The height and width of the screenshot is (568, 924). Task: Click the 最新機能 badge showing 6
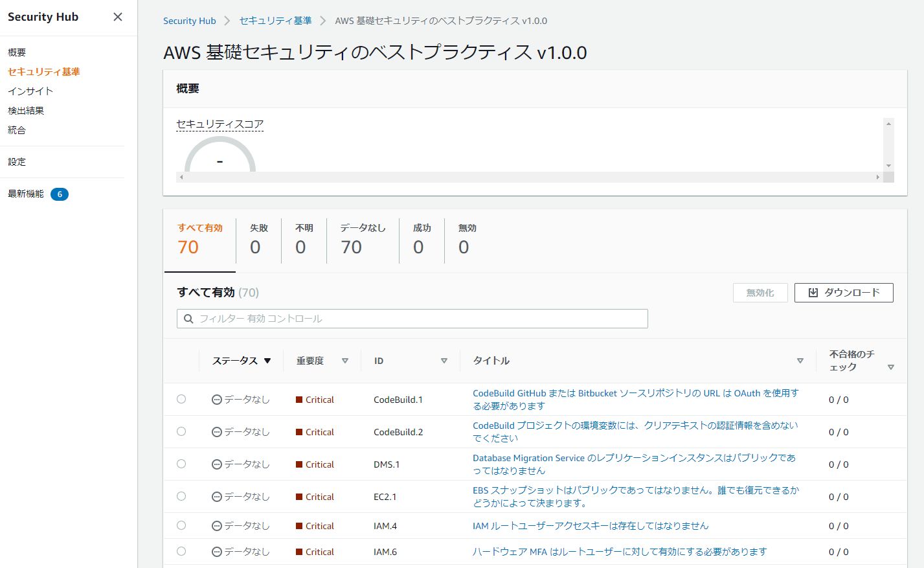click(x=60, y=194)
